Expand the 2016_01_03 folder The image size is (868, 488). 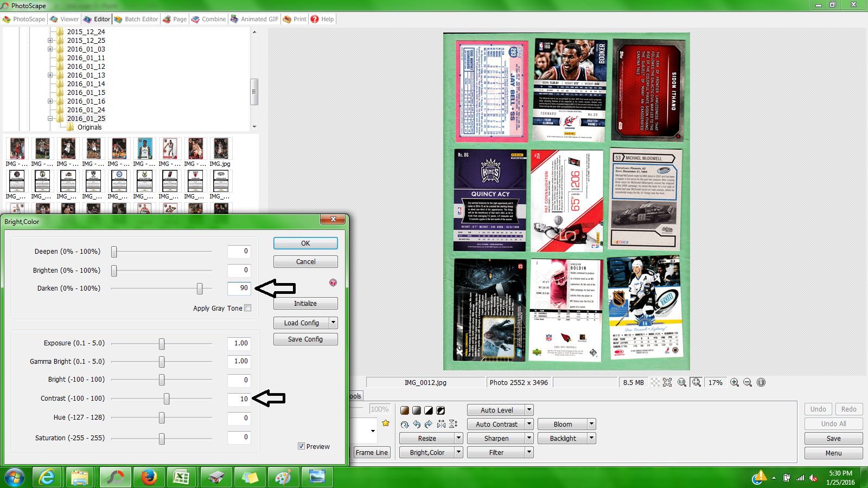50,49
